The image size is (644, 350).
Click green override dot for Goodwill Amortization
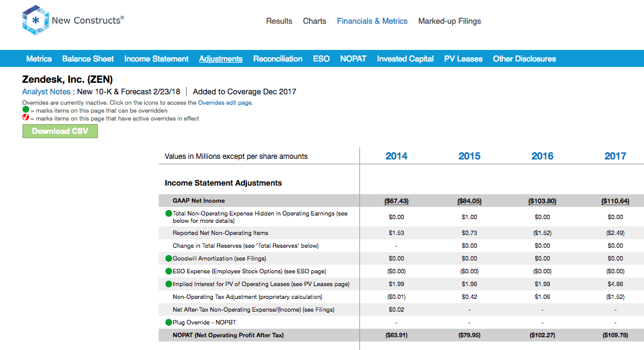168,258
